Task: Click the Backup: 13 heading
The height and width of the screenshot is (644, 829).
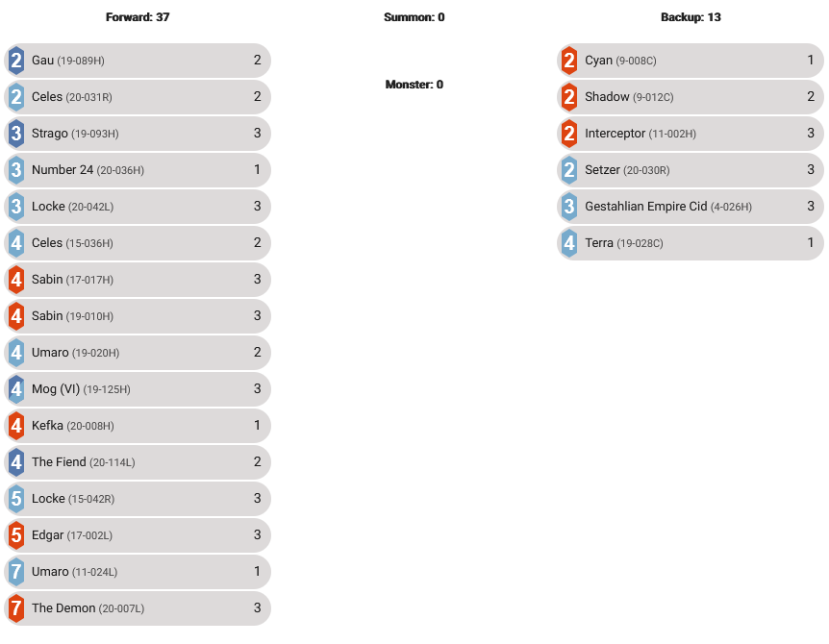Action: 691,17
